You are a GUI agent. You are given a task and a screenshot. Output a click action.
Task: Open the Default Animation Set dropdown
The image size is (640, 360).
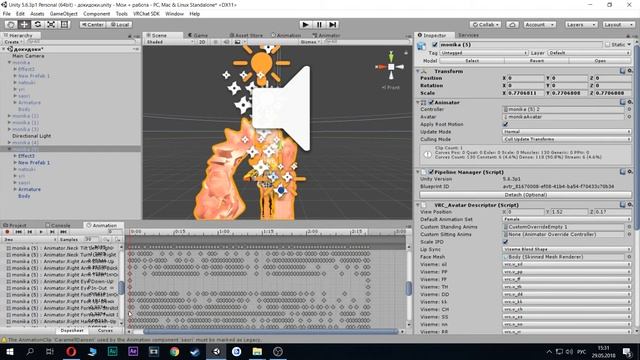[567, 219]
